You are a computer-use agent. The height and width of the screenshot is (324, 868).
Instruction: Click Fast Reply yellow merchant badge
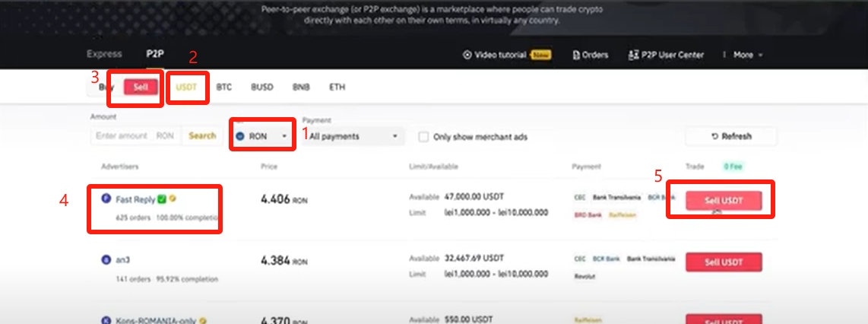(173, 199)
